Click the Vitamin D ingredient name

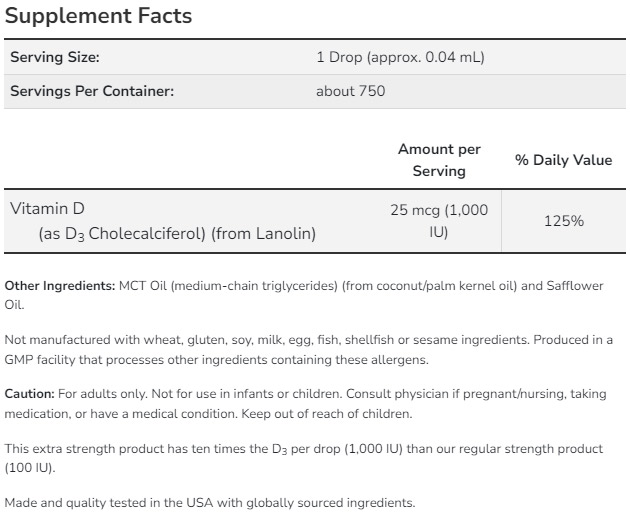click(47, 208)
